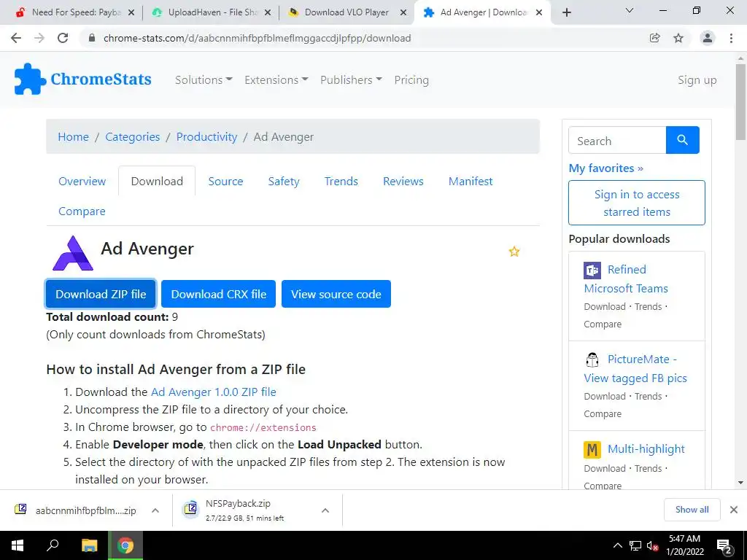Screen dimensions: 747x560
Task: Open the Compare tab
Action: [x=82, y=211]
